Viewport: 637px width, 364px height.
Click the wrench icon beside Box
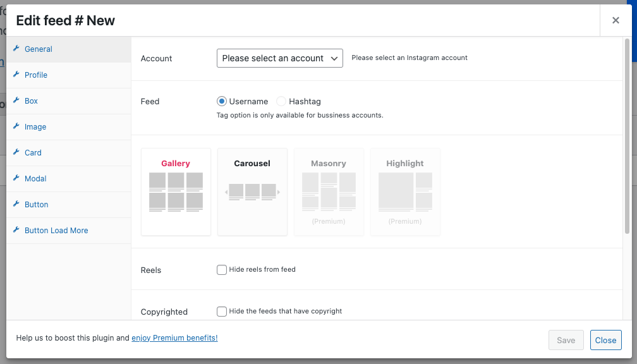[x=16, y=100]
